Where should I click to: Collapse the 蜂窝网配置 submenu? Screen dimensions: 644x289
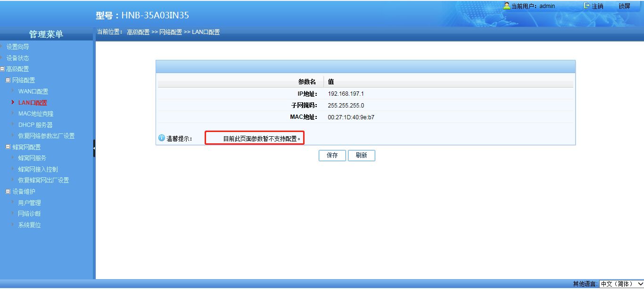(x=8, y=147)
